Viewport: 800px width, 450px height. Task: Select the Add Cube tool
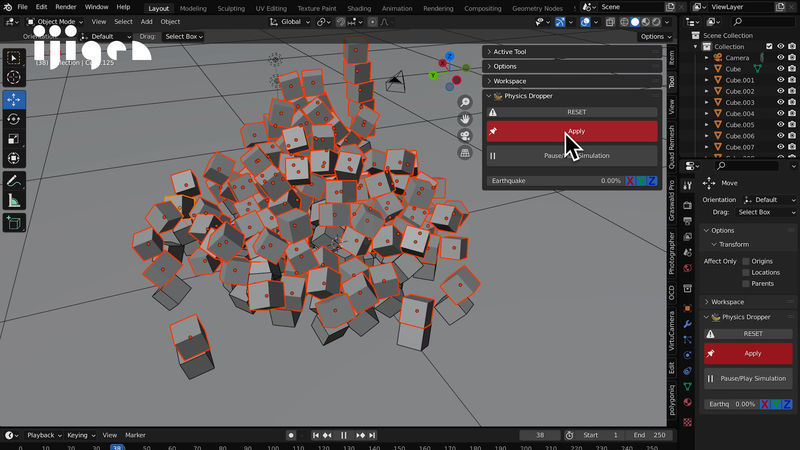pos(14,223)
